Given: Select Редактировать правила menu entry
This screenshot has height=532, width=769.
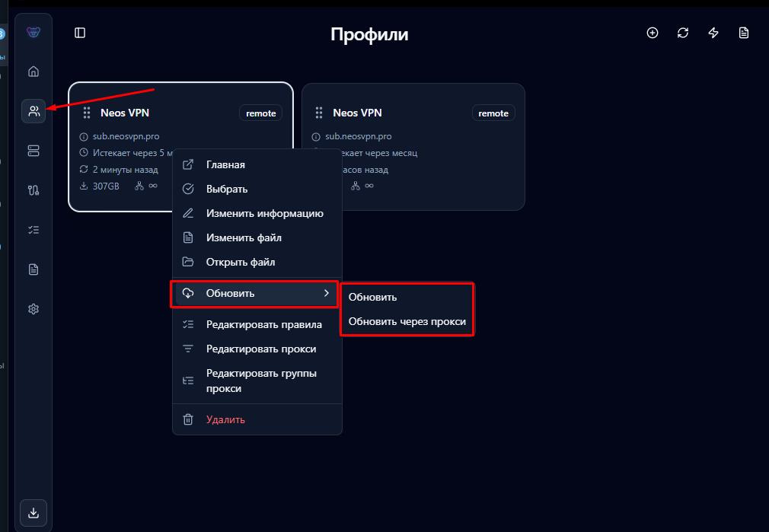Looking at the screenshot, I should (x=264, y=323).
